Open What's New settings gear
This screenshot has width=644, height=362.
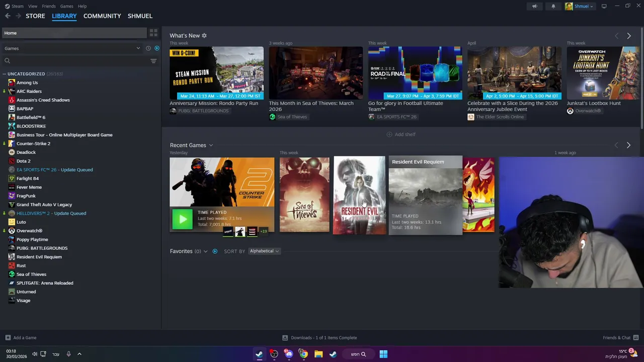(x=204, y=36)
